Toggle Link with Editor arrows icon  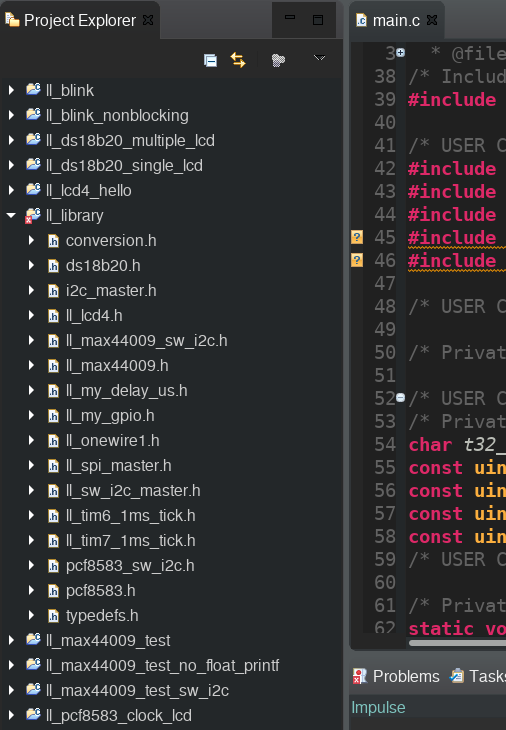point(238,60)
